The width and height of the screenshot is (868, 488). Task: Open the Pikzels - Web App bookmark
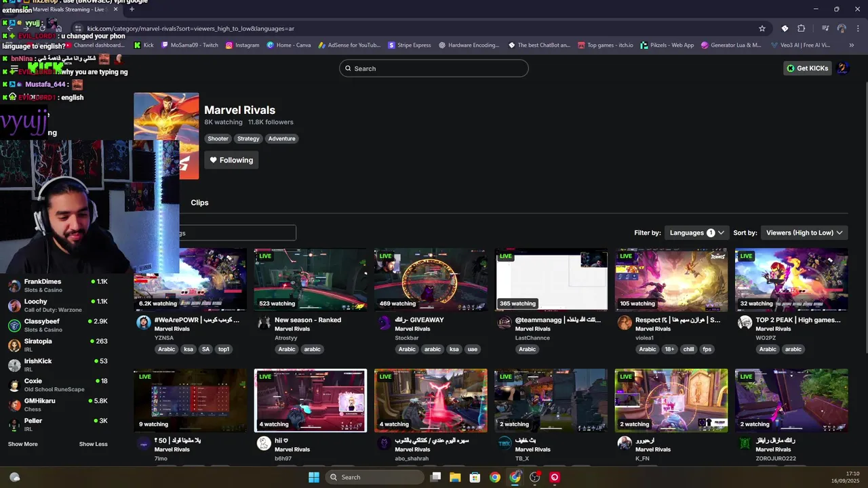click(667, 45)
